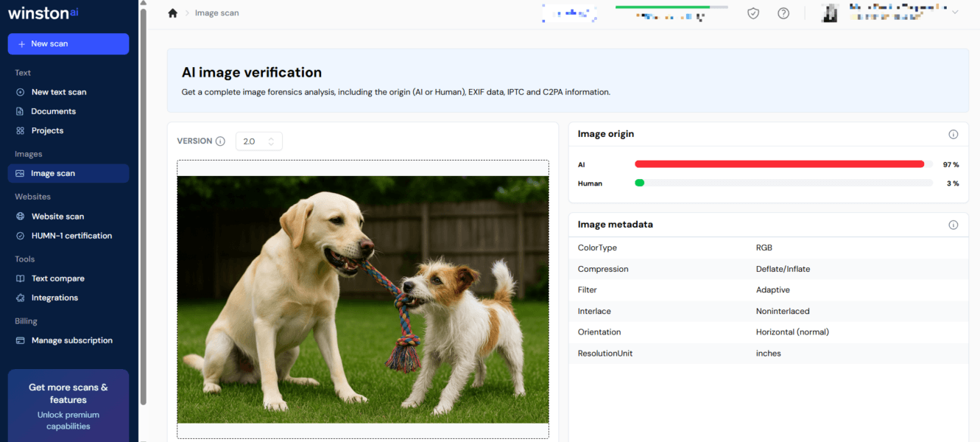Click the credits usage progress bar
Viewport: 980px width, 442px height.
click(x=671, y=7)
